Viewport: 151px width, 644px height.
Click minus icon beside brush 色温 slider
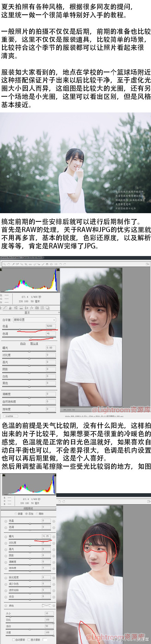coord(6,521)
